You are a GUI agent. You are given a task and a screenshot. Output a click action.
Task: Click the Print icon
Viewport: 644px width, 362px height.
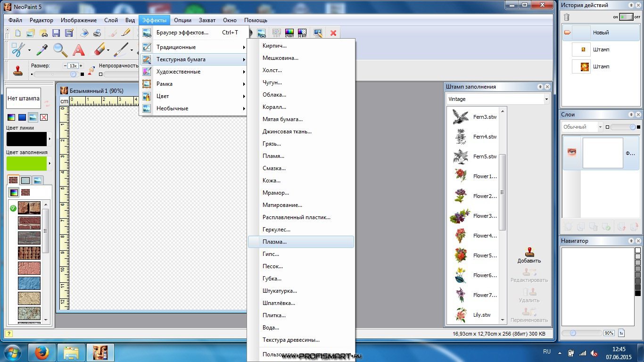[x=97, y=33]
